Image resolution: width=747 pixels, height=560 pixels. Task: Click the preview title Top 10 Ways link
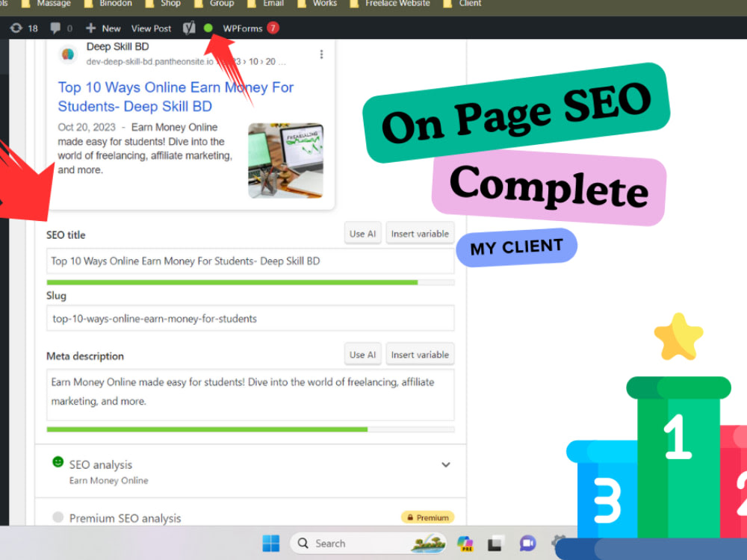pyautogui.click(x=176, y=96)
